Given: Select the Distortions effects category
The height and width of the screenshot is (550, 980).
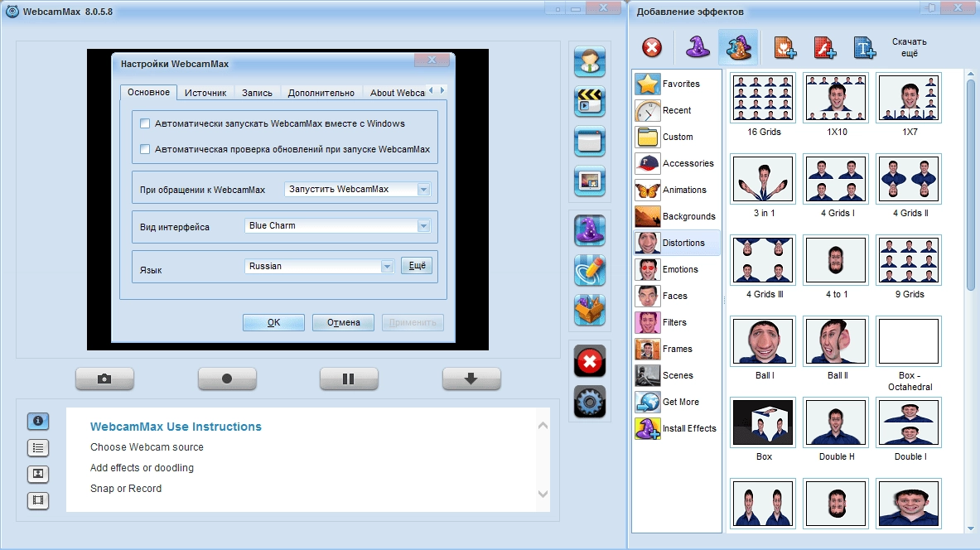Looking at the screenshot, I should [676, 243].
